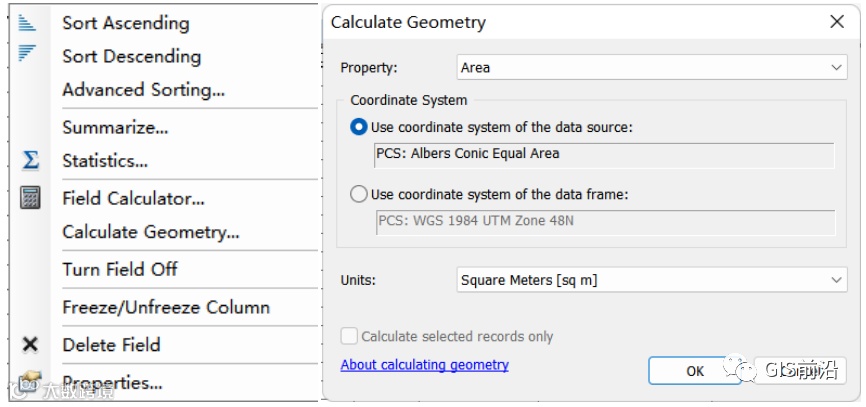Click the Field Calculator icon

(30, 198)
